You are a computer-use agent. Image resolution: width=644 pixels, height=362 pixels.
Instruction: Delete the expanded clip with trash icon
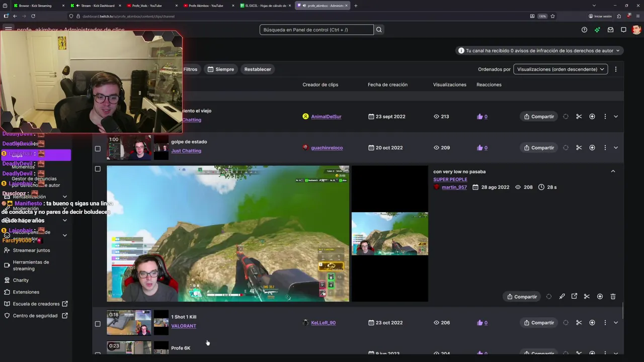click(x=613, y=297)
